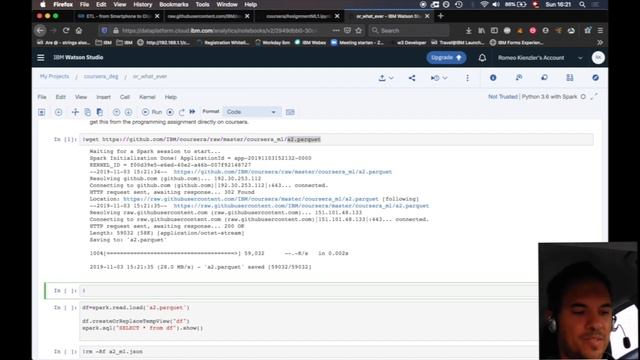
Task: Expand the chevron next to upload icon
Action: (x=391, y=78)
